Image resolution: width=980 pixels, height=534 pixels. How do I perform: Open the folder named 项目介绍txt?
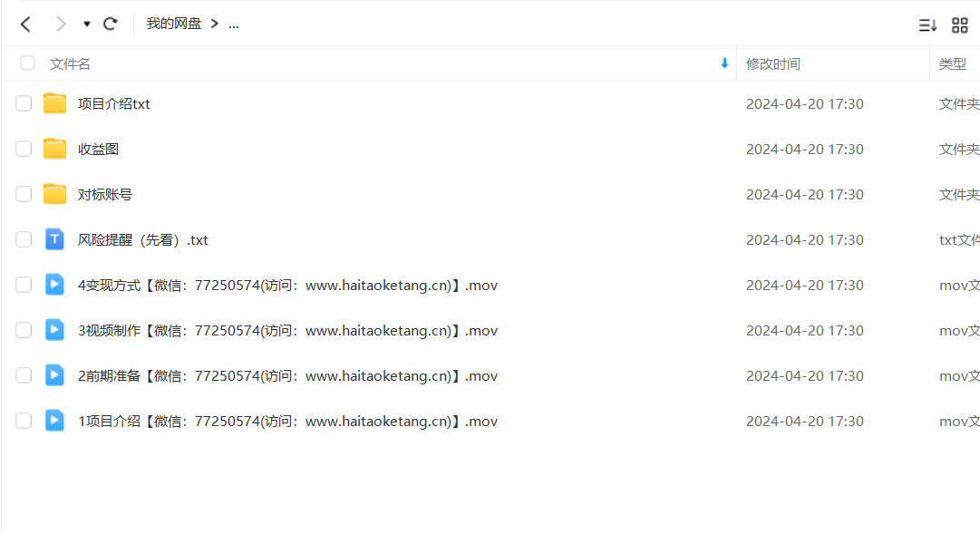(113, 103)
